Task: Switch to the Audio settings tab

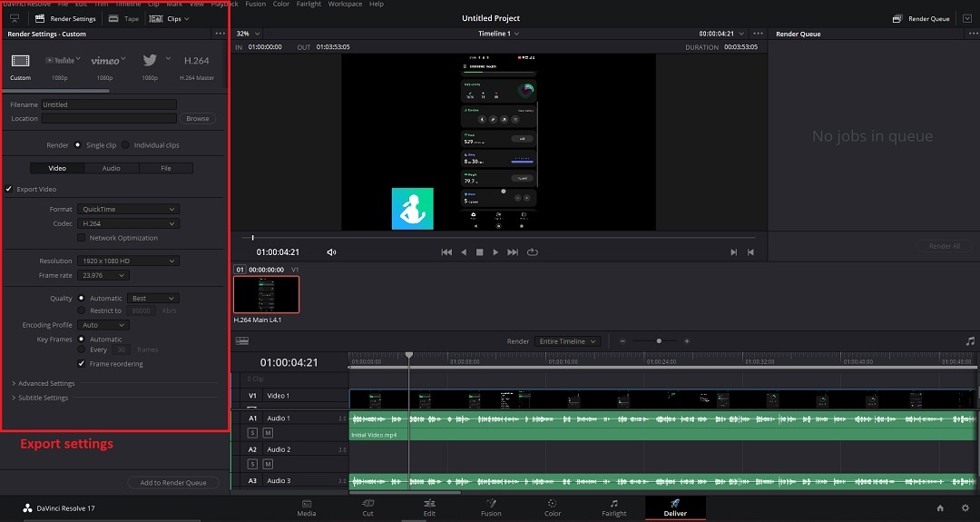Action: click(112, 168)
